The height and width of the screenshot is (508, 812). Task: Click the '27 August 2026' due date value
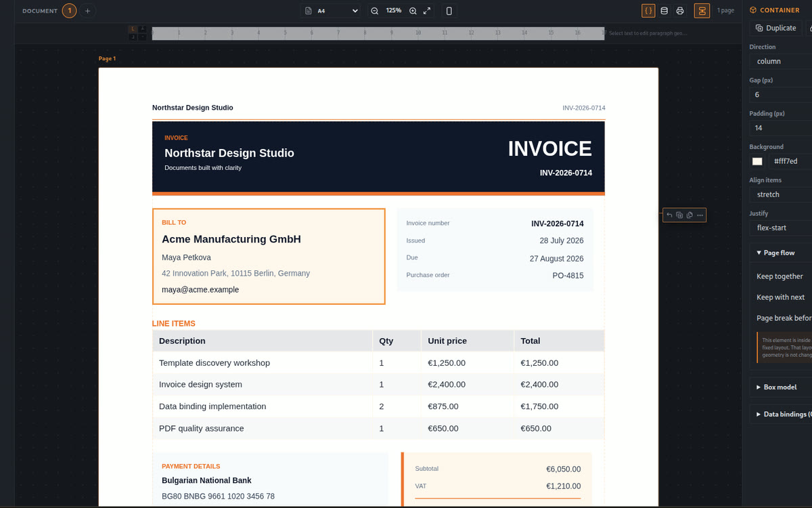click(x=557, y=259)
